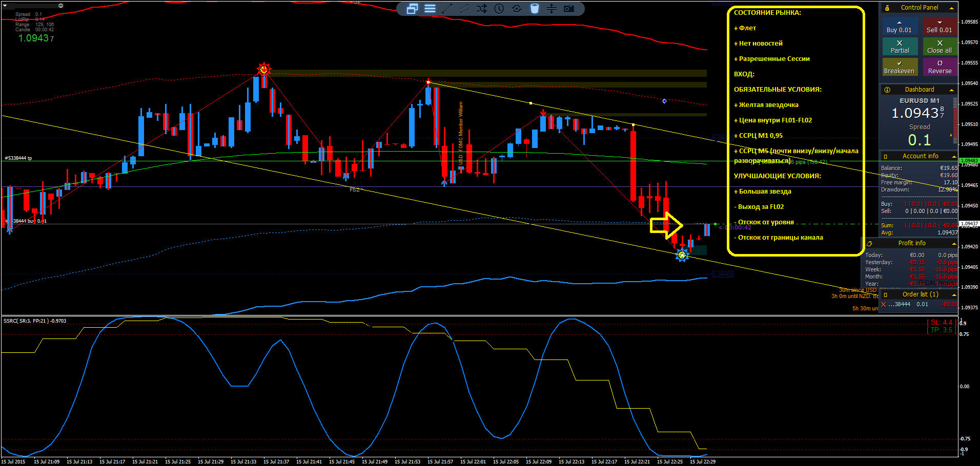Click the red spread level meter bar
980x466 pixels.
(955, 122)
